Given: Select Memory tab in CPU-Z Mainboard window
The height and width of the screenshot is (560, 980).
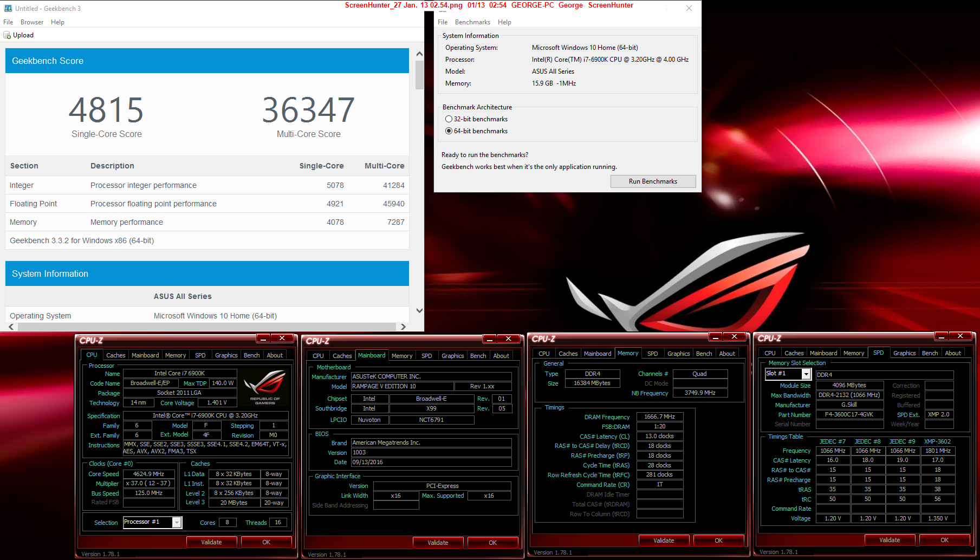Looking at the screenshot, I should (402, 356).
